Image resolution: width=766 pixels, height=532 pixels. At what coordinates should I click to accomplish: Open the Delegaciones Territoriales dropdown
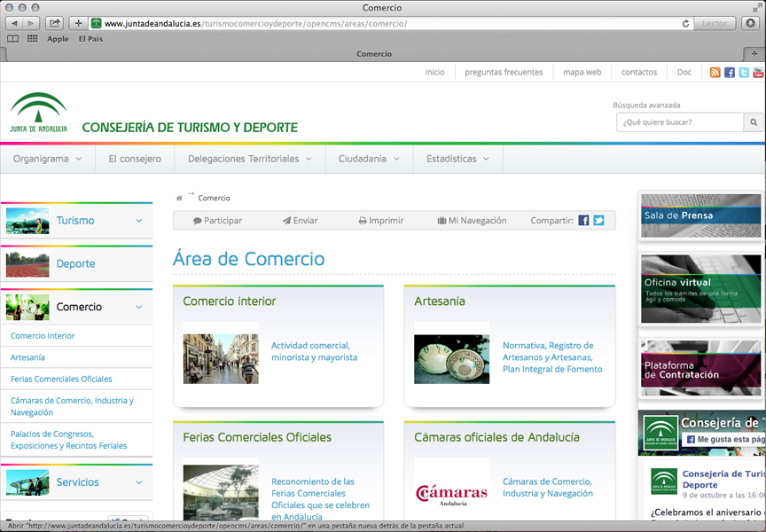click(x=249, y=159)
